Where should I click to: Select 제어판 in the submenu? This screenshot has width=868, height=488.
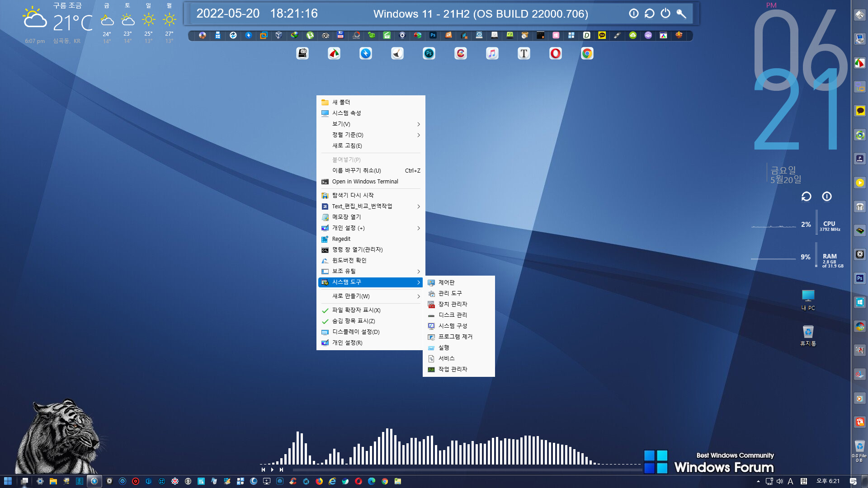459,283
